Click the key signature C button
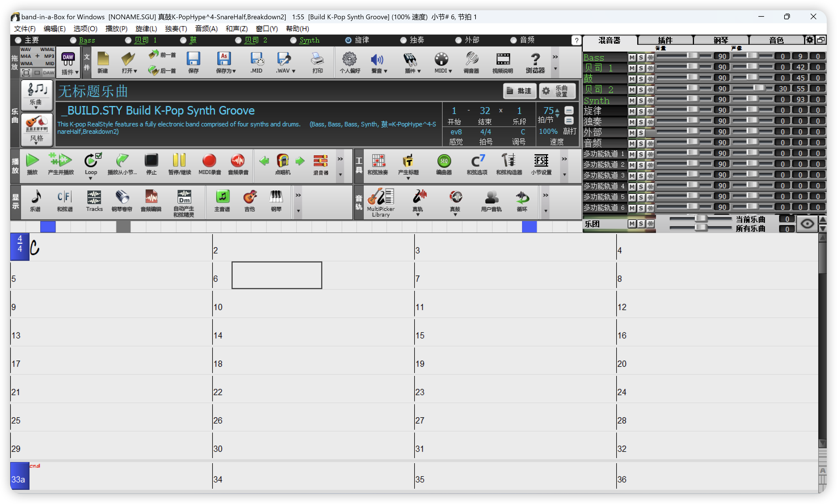837x504 pixels. pos(523,132)
